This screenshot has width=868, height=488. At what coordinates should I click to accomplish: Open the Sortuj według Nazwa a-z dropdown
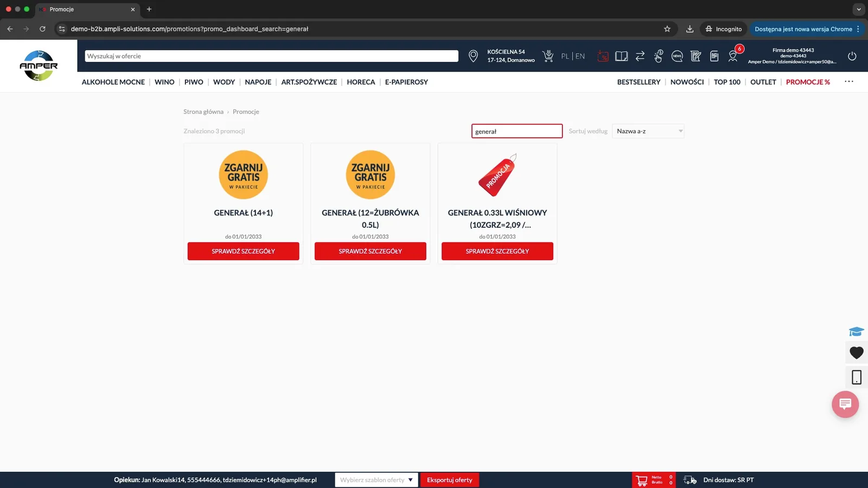point(648,131)
